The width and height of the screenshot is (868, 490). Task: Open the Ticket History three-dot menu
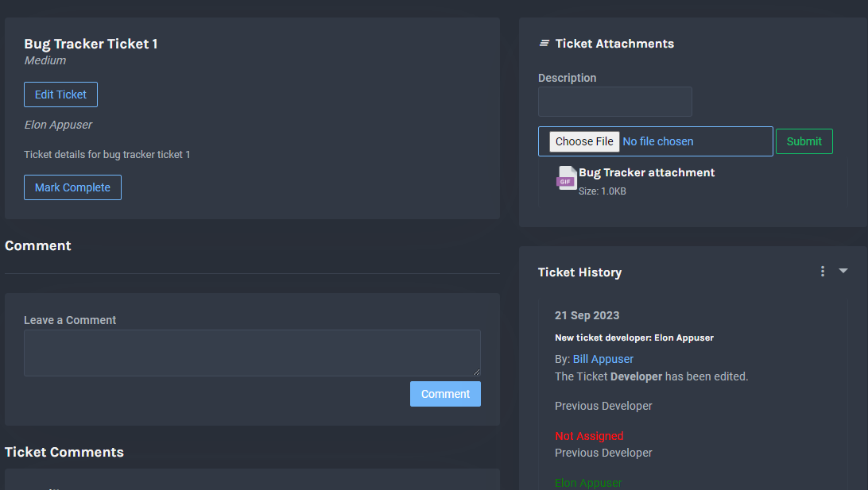tap(823, 272)
